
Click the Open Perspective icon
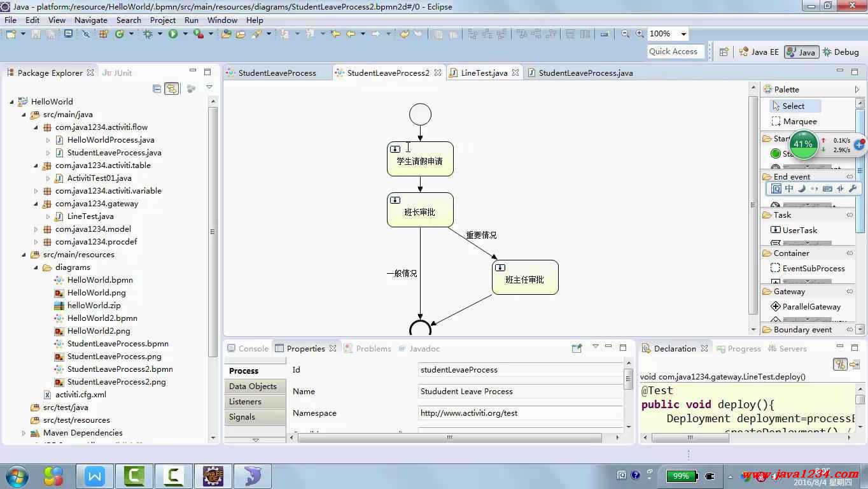pyautogui.click(x=724, y=52)
